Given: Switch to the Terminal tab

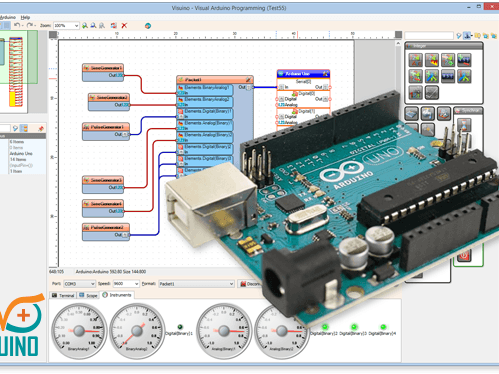Looking at the screenshot, I should 63,295.
